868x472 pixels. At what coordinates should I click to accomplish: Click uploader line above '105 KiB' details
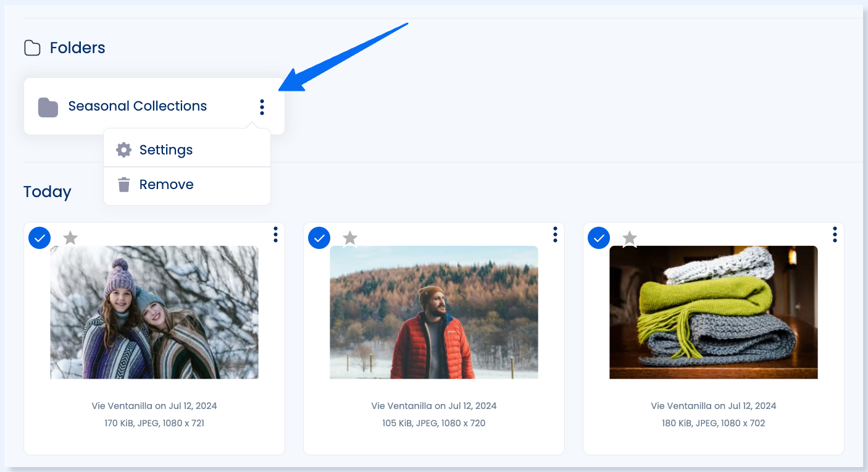434,406
